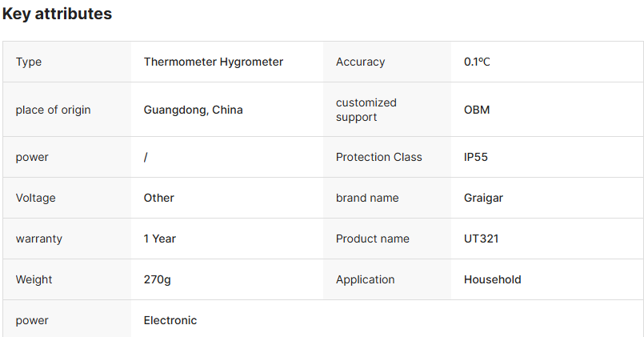Image resolution: width=644 pixels, height=337 pixels.
Task: Click the place of origin label
Action: [53, 110]
